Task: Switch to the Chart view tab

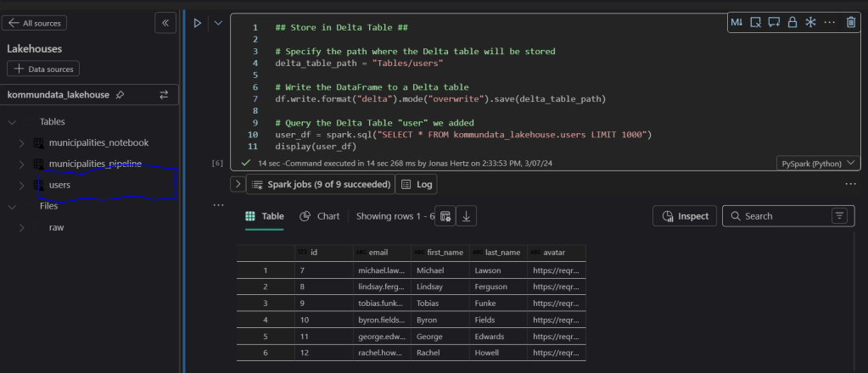Action: 320,216
